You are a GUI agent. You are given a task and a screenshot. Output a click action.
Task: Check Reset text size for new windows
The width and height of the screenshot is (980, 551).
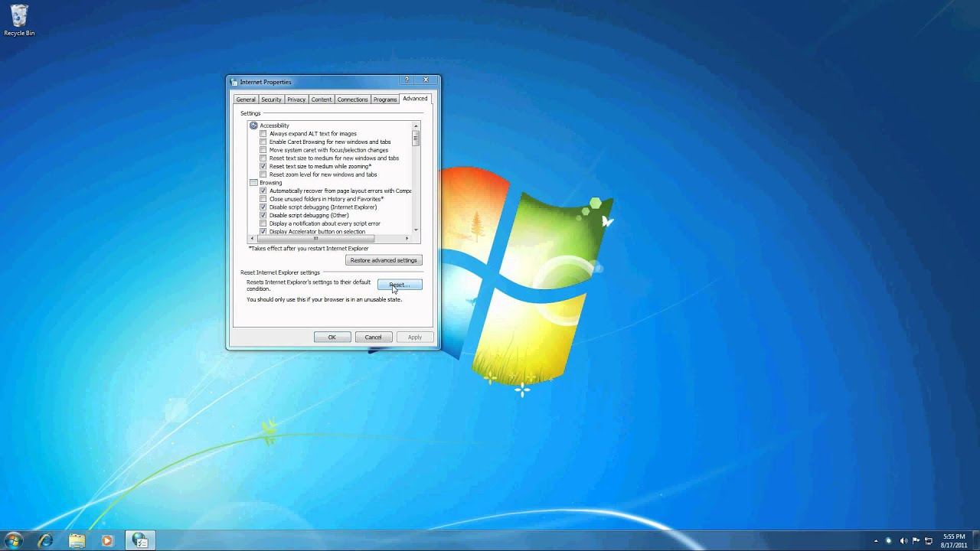click(x=263, y=158)
